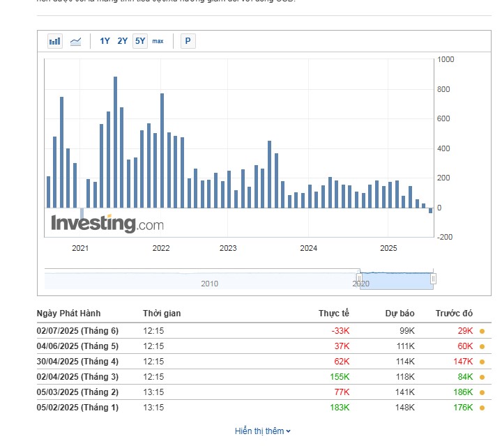Grab the left range slider handle
The image size is (502, 448).
359,278
